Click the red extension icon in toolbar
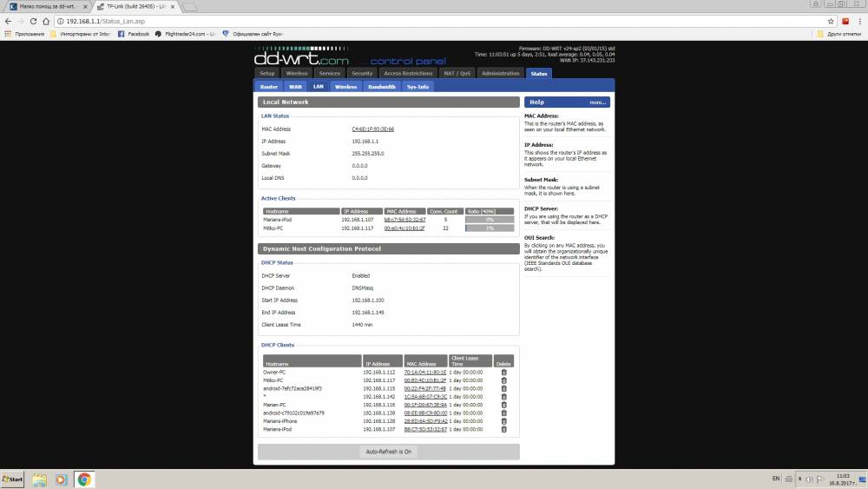Screen dimensions: 868x489 tap(845, 21)
